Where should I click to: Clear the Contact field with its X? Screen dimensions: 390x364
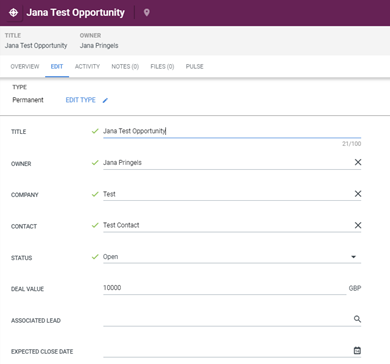point(358,225)
